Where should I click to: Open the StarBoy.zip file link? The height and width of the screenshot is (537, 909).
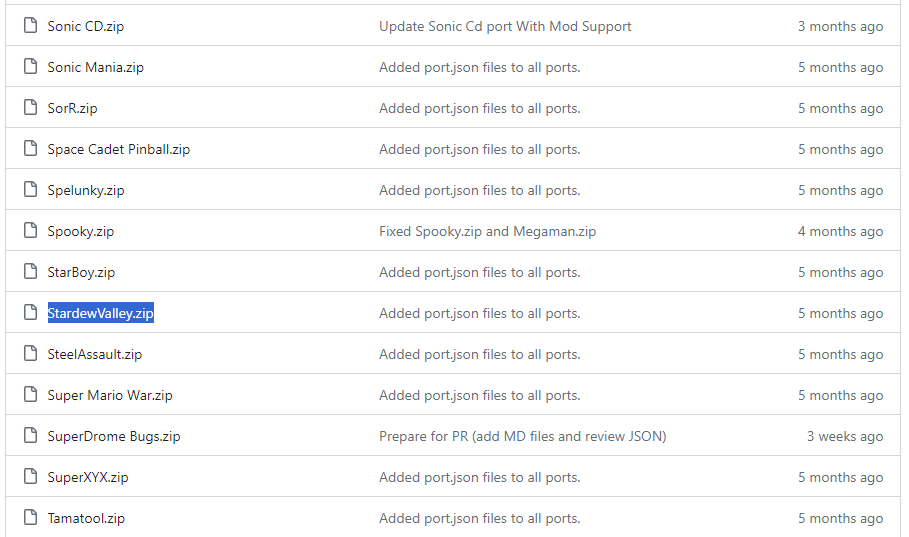81,272
